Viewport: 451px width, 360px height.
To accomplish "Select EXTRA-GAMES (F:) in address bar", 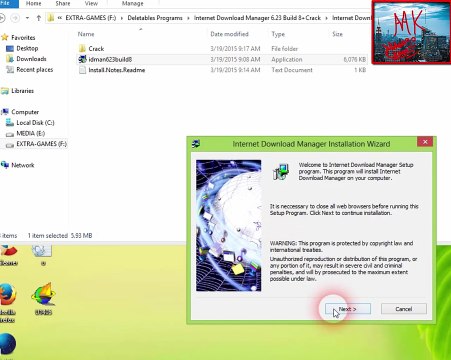I will (91, 18).
